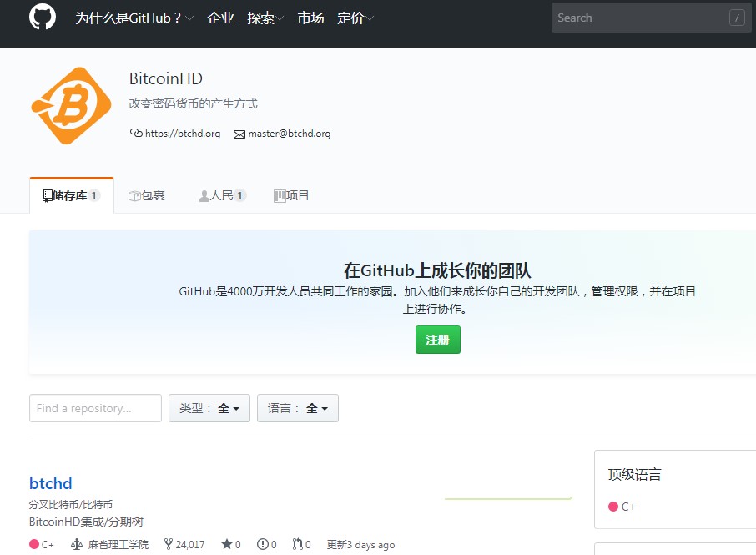756x555 pixels.
Task: Open the btchd repository link
Action: point(51,483)
